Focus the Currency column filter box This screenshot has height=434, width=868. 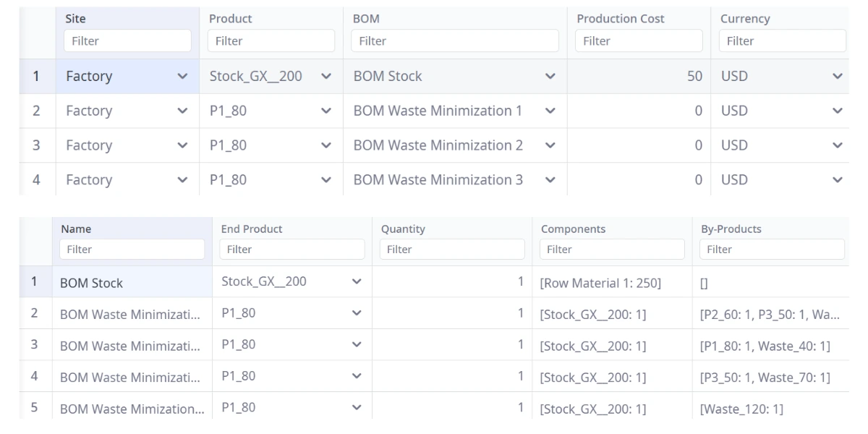[781, 41]
